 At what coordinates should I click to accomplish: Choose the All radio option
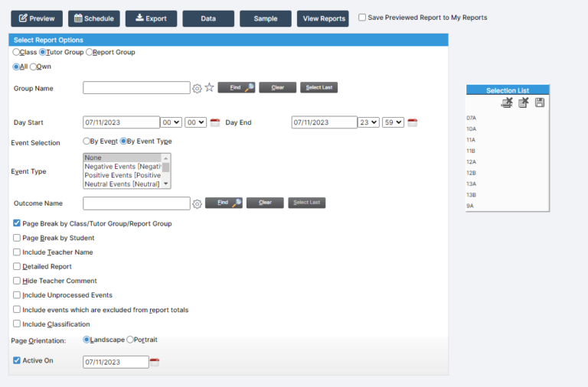[16, 67]
